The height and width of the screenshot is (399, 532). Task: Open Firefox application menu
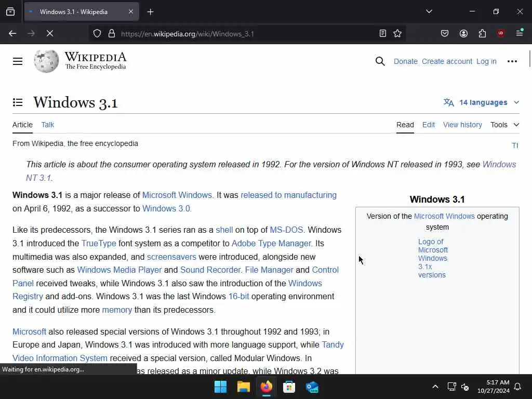[x=519, y=33]
